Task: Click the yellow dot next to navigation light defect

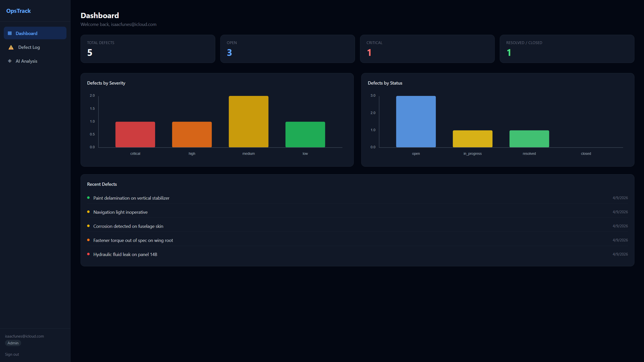Action: [x=88, y=212]
